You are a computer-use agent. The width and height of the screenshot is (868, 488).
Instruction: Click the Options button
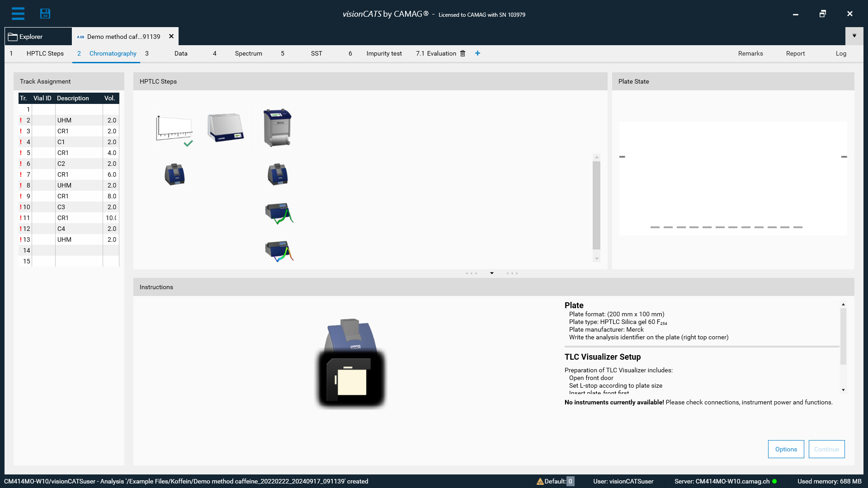coord(786,449)
